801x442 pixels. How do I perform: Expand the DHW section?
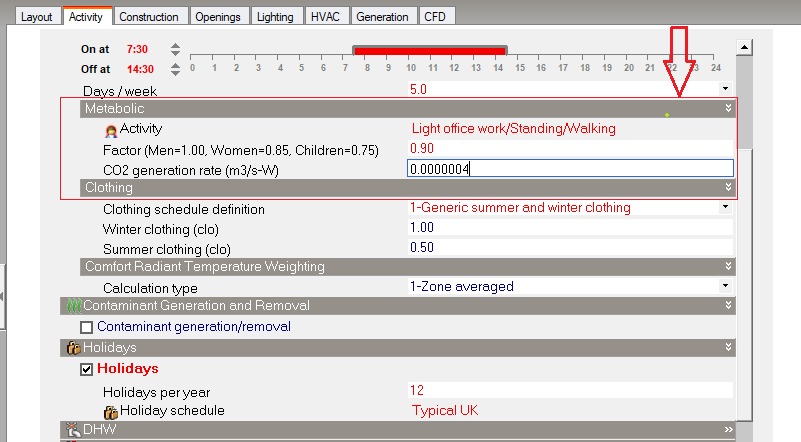[728, 429]
